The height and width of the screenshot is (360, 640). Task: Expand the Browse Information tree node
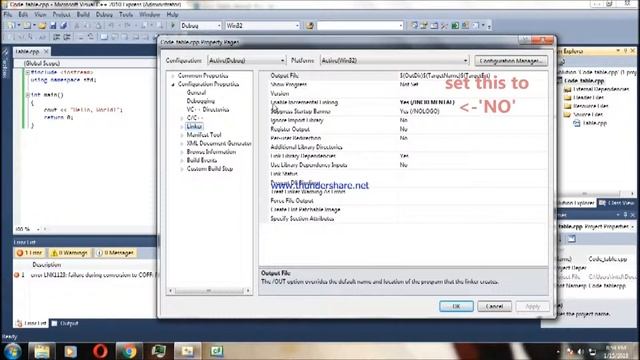(182, 152)
